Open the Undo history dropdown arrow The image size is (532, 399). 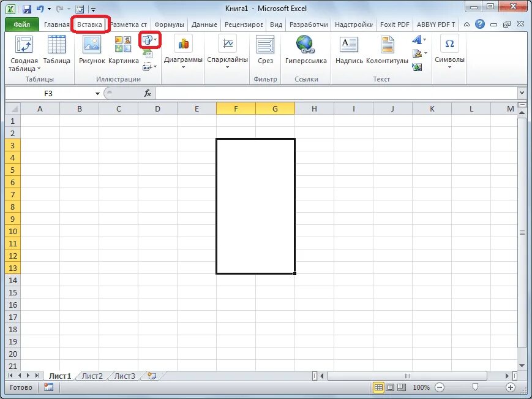point(49,9)
